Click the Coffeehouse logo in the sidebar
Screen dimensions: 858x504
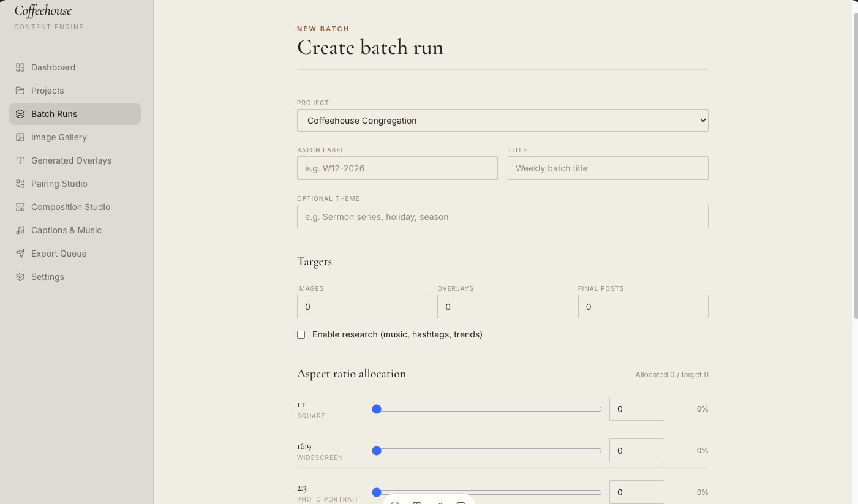(43, 10)
